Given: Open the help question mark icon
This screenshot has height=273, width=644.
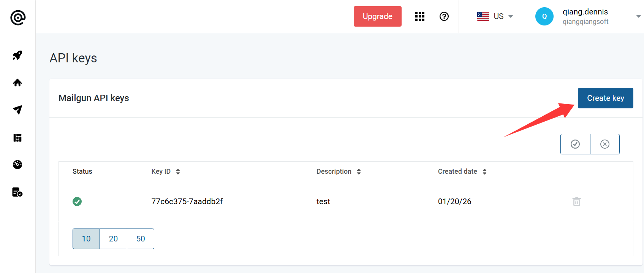Looking at the screenshot, I should [444, 16].
